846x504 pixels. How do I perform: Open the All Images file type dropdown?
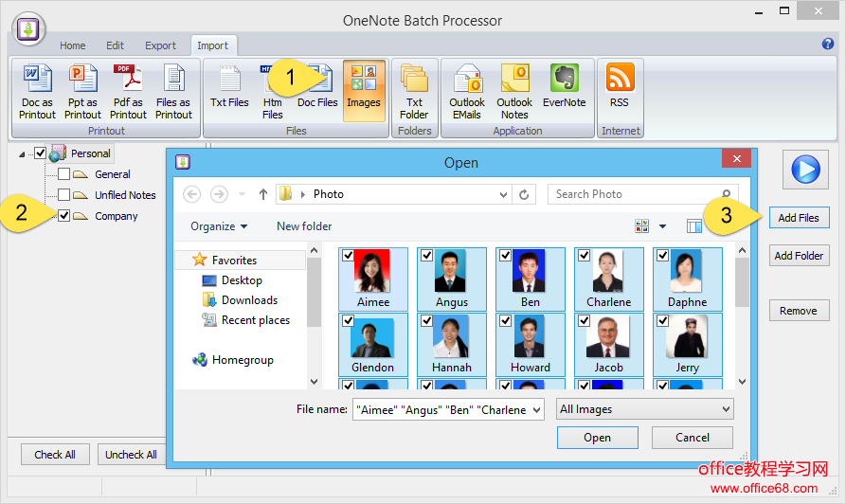645,409
